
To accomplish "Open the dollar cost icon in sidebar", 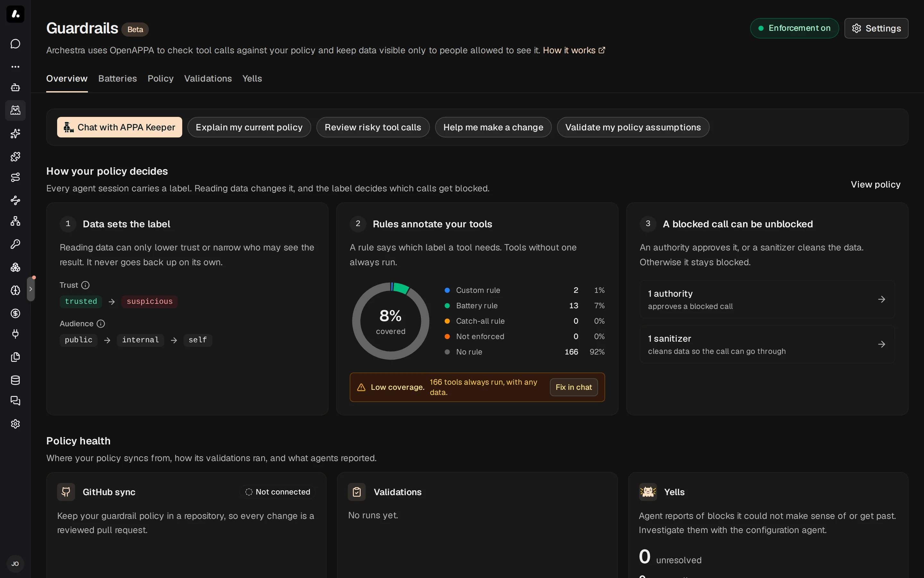I will coord(15,313).
